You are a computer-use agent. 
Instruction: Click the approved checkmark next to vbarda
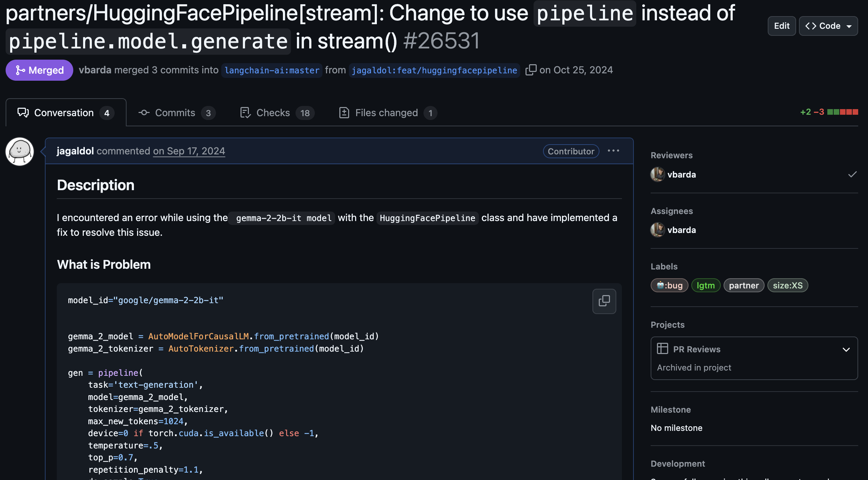click(x=852, y=174)
